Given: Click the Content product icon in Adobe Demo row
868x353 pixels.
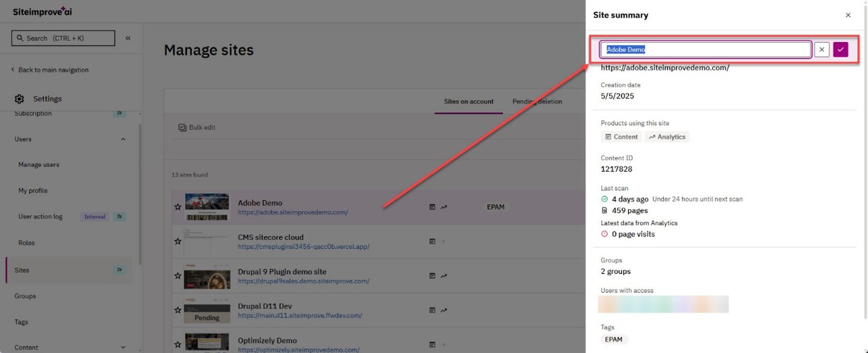Looking at the screenshot, I should (432, 207).
